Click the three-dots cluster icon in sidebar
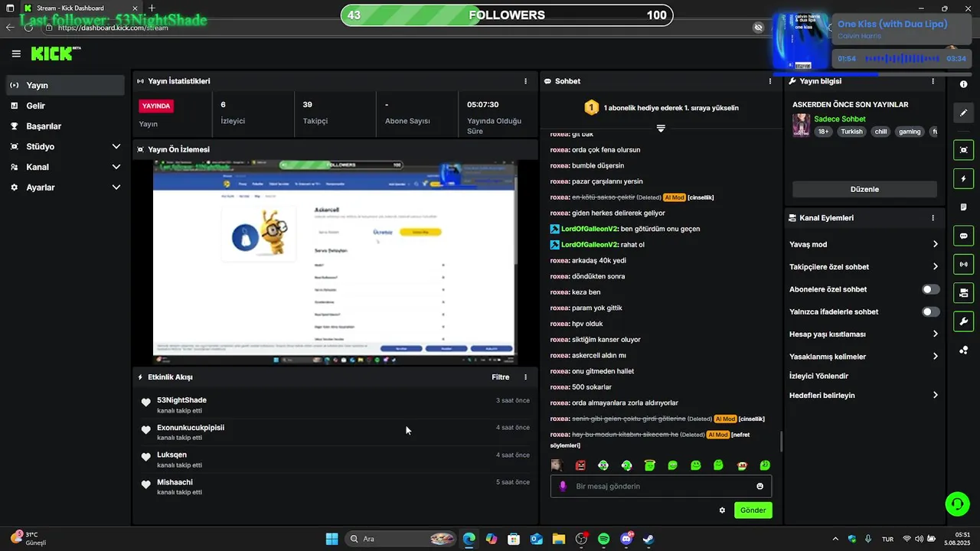This screenshot has height=551, width=980. pyautogui.click(x=964, y=350)
